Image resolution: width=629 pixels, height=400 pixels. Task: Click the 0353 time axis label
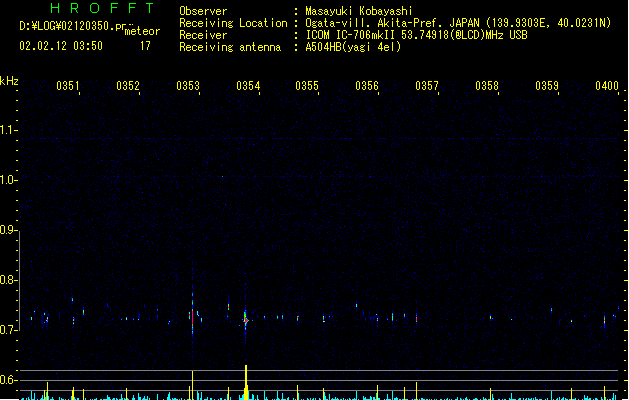click(x=188, y=85)
